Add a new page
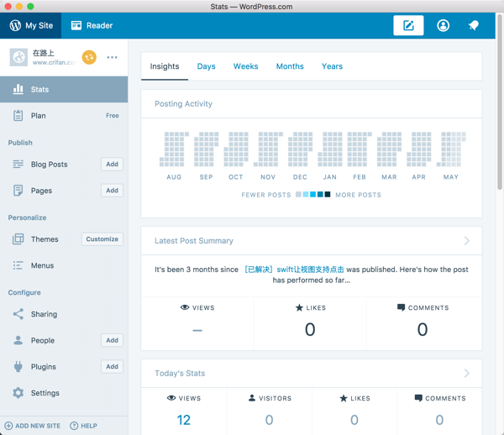 (x=112, y=191)
